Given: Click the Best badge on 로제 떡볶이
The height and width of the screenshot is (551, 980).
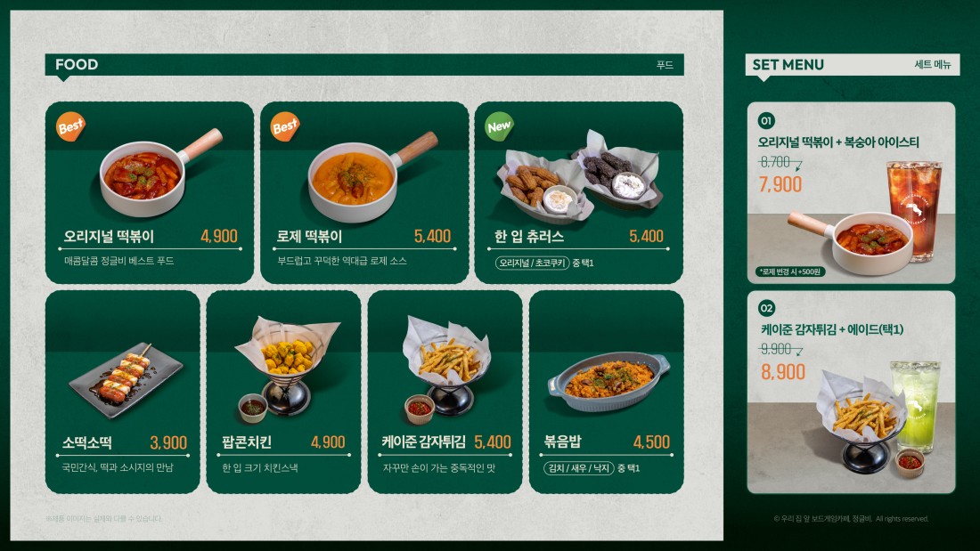Looking at the screenshot, I should pyautogui.click(x=285, y=126).
